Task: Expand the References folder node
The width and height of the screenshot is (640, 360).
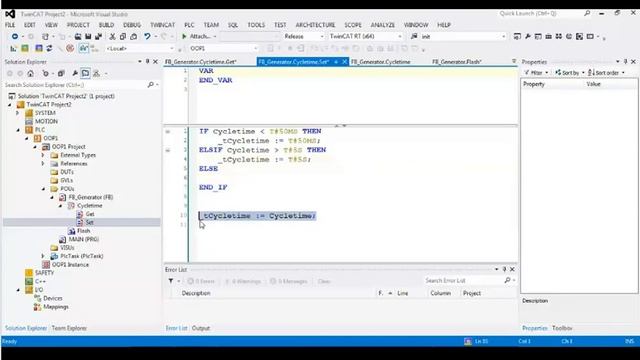Action: [43, 163]
